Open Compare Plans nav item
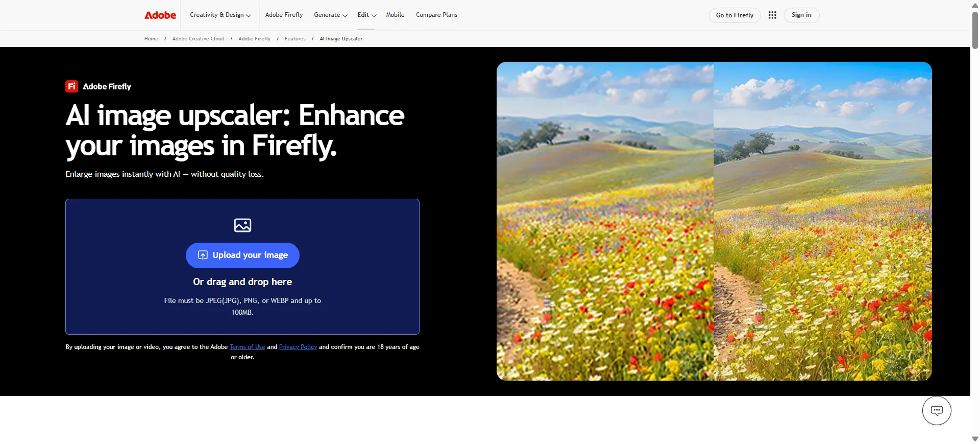Viewport: 980px width, 444px height. coord(436,15)
